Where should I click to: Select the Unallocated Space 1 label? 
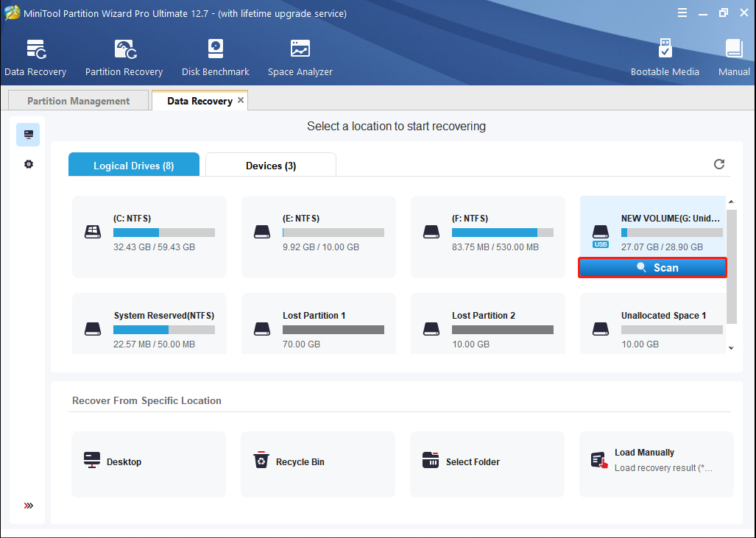click(x=663, y=316)
